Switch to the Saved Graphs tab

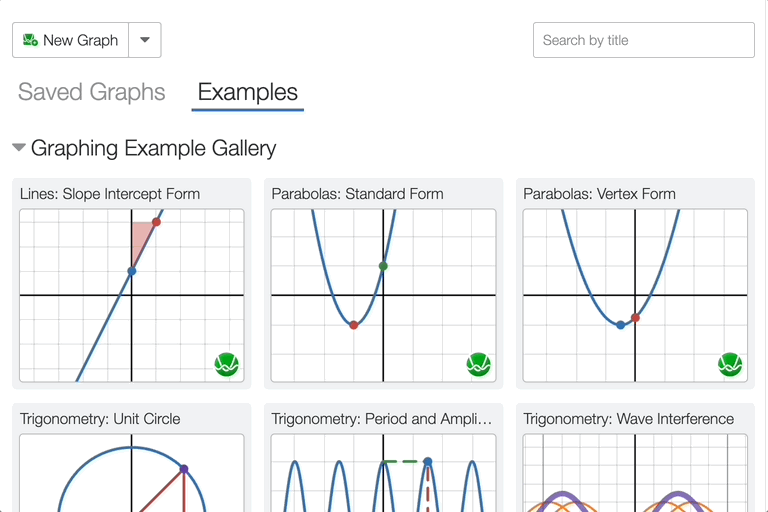[x=92, y=92]
